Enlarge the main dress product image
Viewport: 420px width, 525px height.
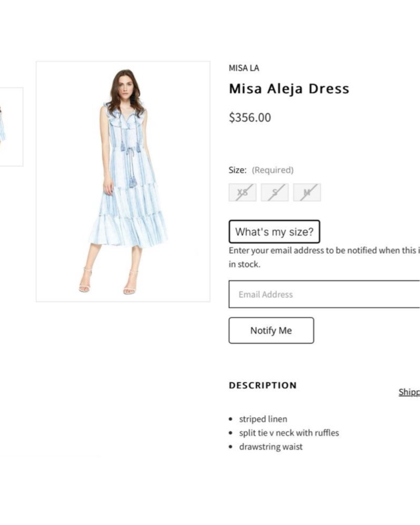(123, 182)
